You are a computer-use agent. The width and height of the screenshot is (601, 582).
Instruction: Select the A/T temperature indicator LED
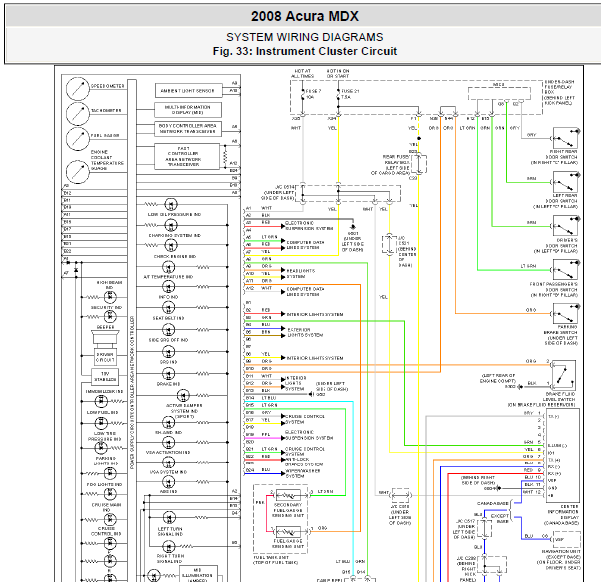[169, 267]
